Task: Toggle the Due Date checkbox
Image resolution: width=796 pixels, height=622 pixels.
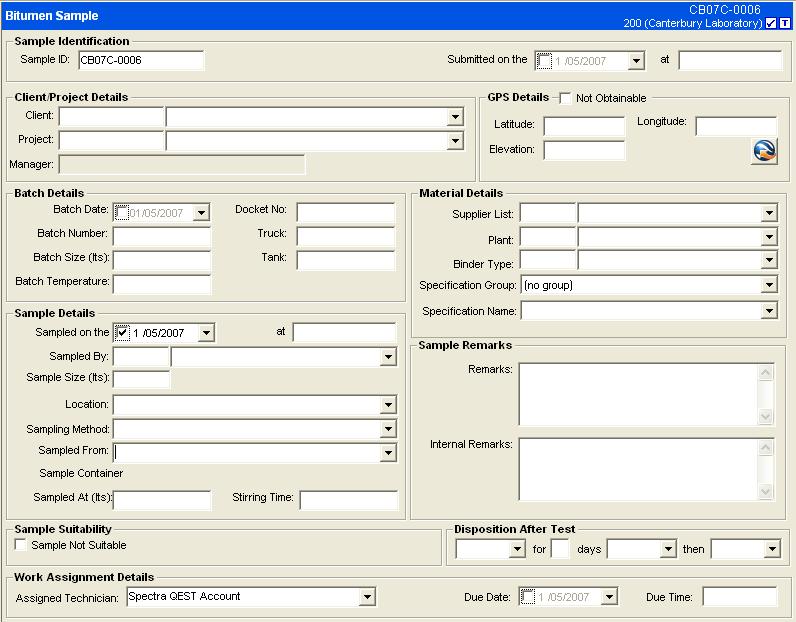Action: pos(528,597)
